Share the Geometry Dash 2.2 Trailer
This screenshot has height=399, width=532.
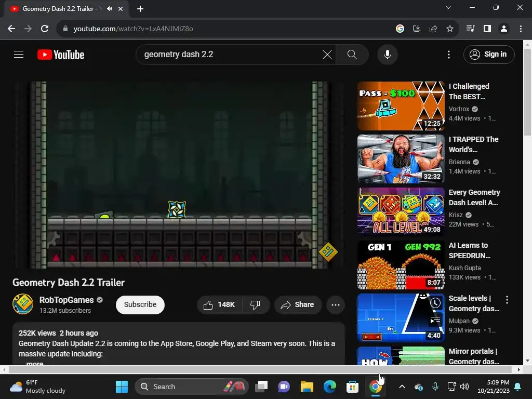click(x=298, y=304)
